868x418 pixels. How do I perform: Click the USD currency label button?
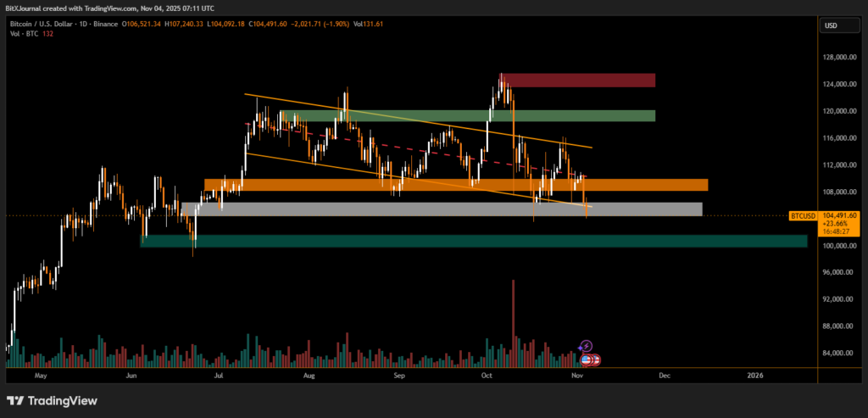pos(830,26)
